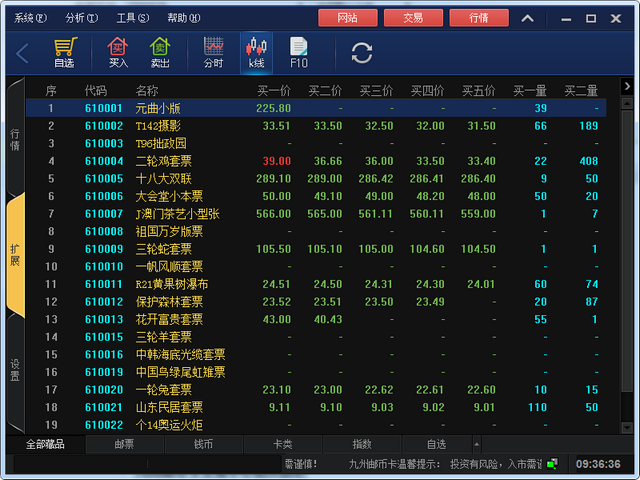Viewport: 640px width, 480px height.
Task: Switch to 钱币 bottom tab
Action: tap(203, 444)
